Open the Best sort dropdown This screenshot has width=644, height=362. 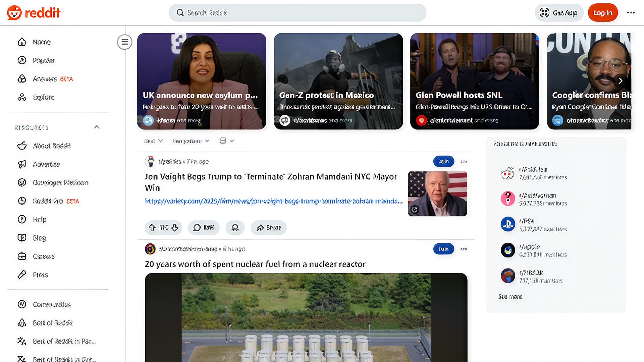(153, 141)
